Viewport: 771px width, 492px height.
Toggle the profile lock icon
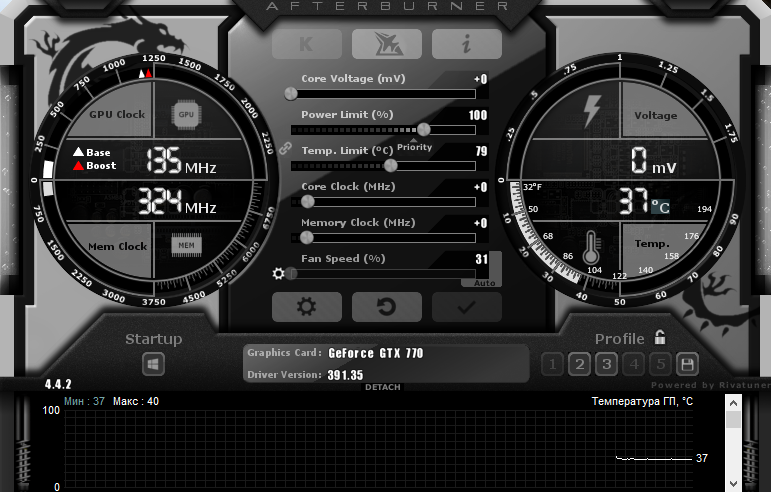[x=660, y=337]
